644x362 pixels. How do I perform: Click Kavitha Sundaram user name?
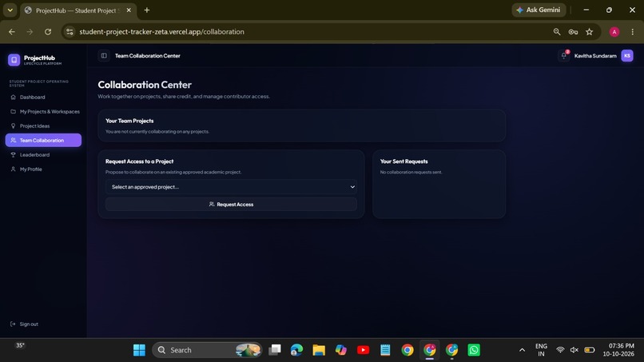coord(595,56)
